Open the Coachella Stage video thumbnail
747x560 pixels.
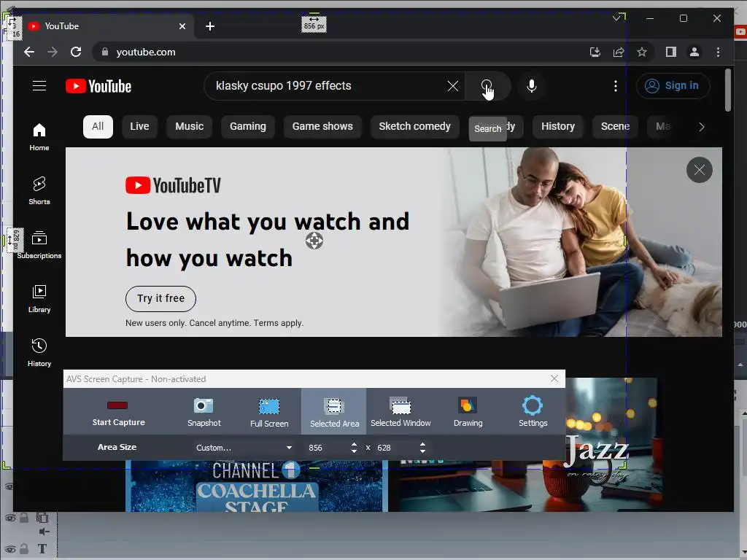(x=256, y=486)
